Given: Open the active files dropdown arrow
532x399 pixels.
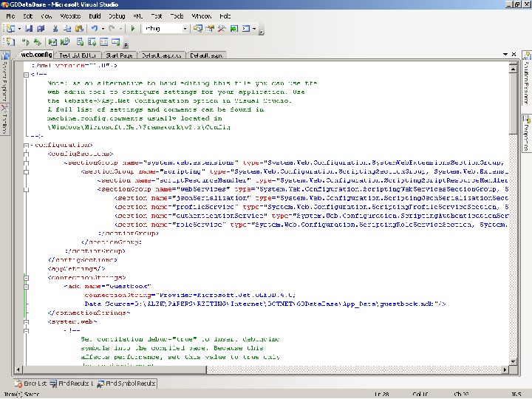Looking at the screenshot, I should [x=507, y=55].
